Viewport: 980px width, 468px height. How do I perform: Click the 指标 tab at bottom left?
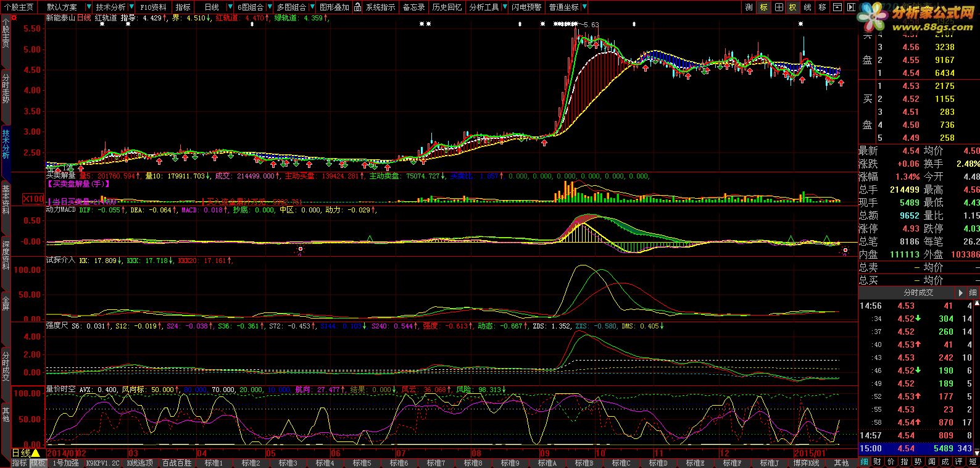(19, 463)
